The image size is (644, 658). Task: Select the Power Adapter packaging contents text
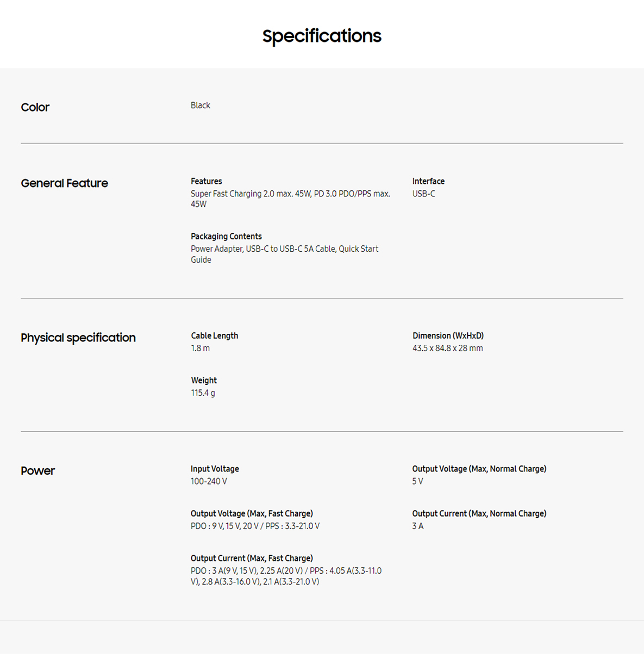click(285, 254)
